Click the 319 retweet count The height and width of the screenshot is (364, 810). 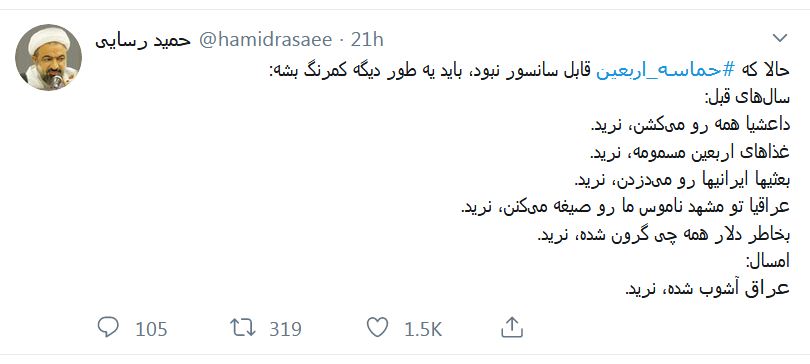tap(285, 329)
